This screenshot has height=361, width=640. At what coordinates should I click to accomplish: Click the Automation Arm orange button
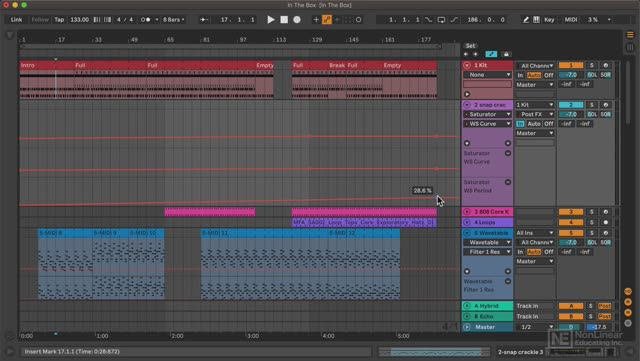pos(327,20)
